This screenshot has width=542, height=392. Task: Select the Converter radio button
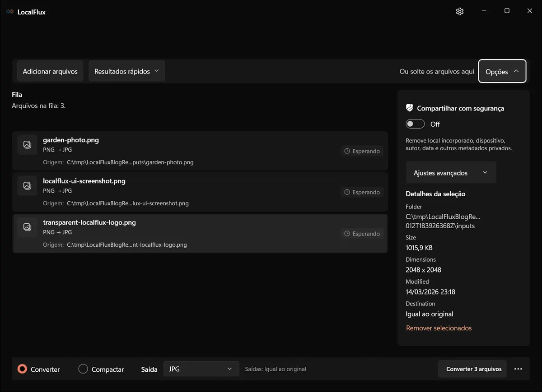22,369
